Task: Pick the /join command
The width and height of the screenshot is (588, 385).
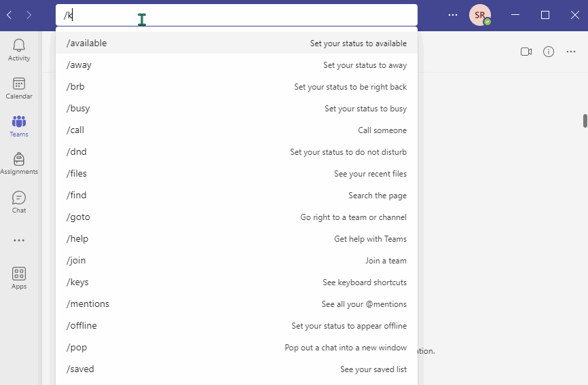Action: [236, 261]
